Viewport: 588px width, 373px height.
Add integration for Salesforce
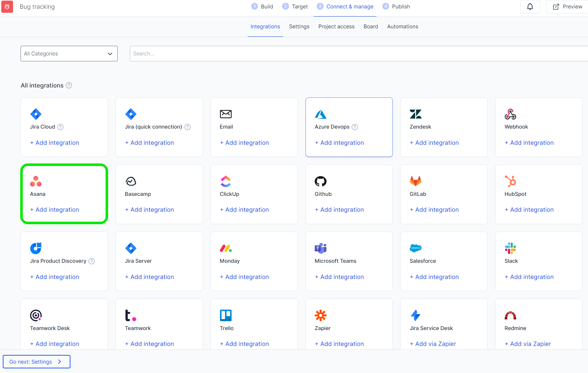434,277
